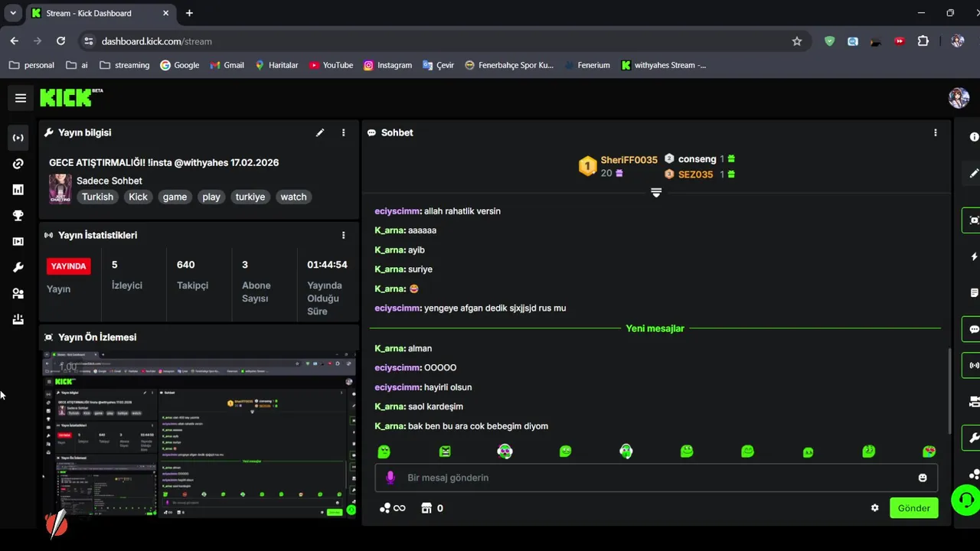Image resolution: width=980 pixels, height=551 pixels.
Task: Click the channel points infinity indicator
Action: pyautogui.click(x=393, y=508)
